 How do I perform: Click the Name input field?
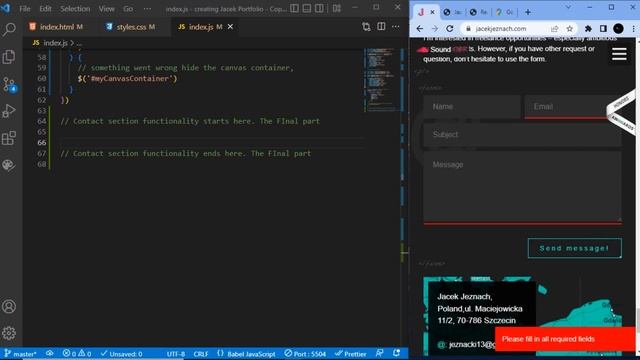tap(472, 107)
